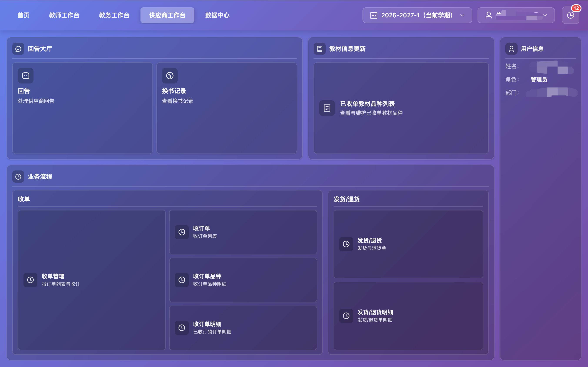
Task: Click 处理供应商回告 description text
Action: tap(36, 101)
